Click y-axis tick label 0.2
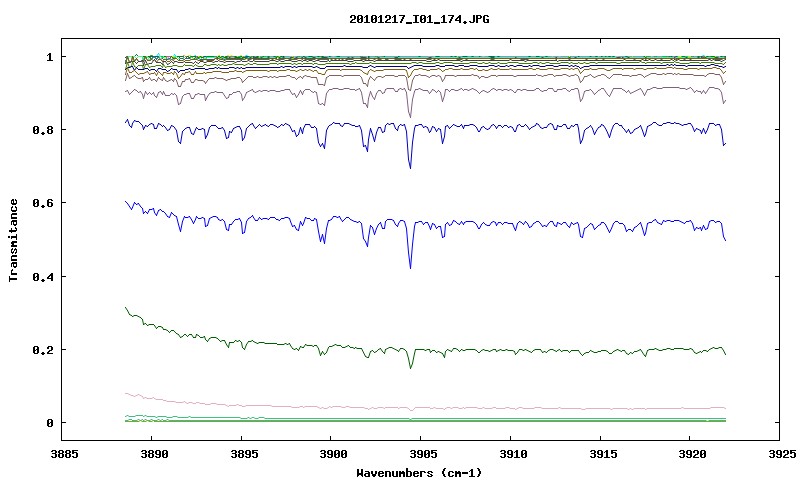The height and width of the screenshot is (480, 800). pyautogui.click(x=43, y=350)
